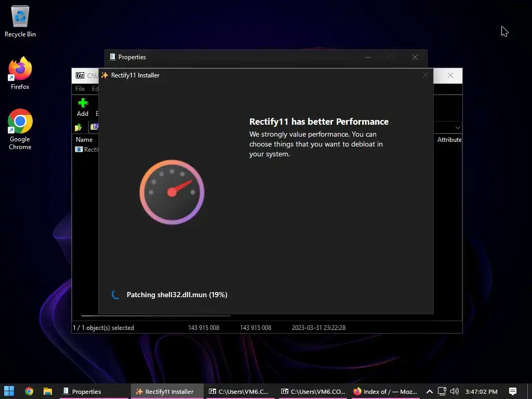This screenshot has height=399, width=532.
Task: Open the Firefox desktop shortcut
Action: tap(20, 73)
